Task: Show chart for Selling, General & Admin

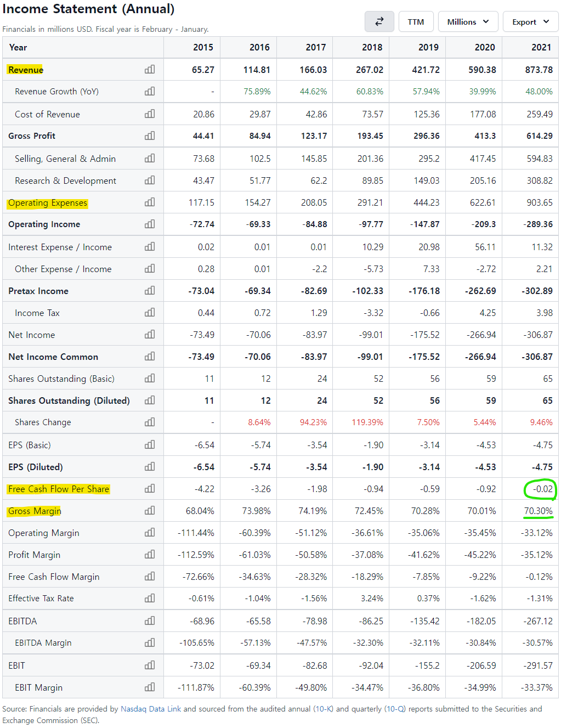Action: tap(150, 159)
